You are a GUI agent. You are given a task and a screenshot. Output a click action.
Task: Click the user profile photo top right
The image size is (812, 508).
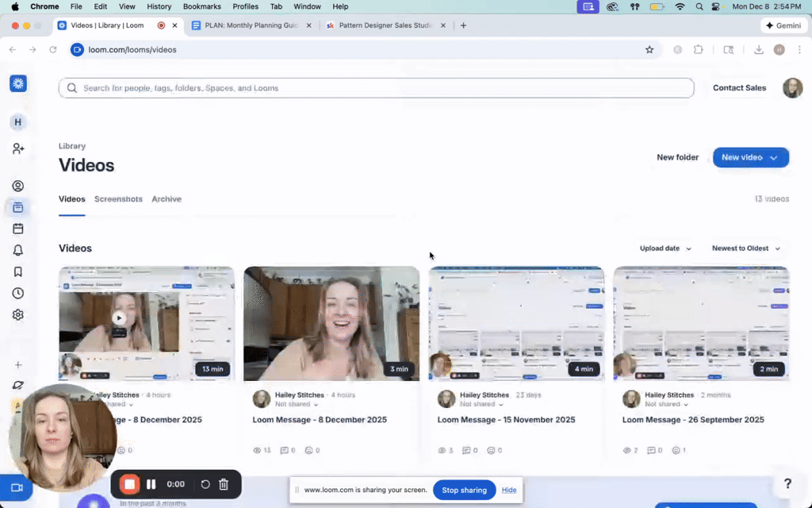click(792, 88)
